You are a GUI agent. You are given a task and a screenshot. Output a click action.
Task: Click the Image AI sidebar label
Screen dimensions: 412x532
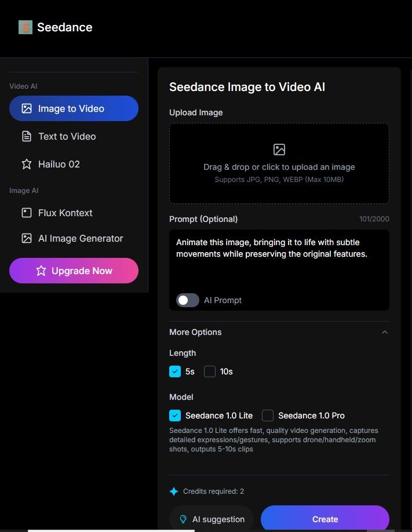point(24,191)
